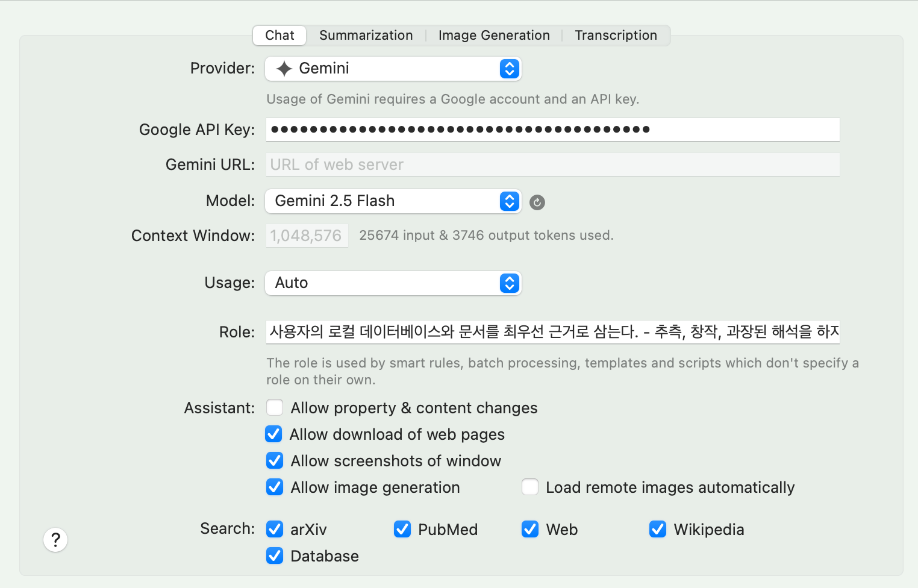
Task: Disable Wikipedia search checkbox
Action: (x=658, y=530)
